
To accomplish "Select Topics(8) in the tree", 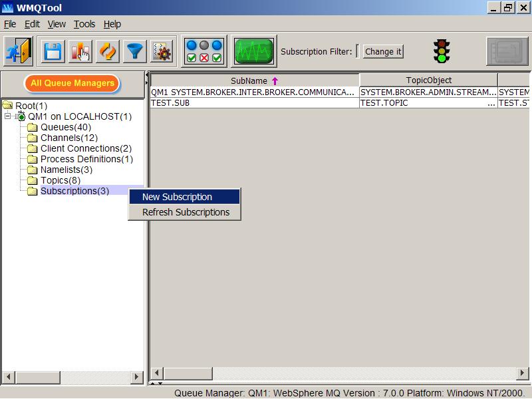I will [x=61, y=180].
